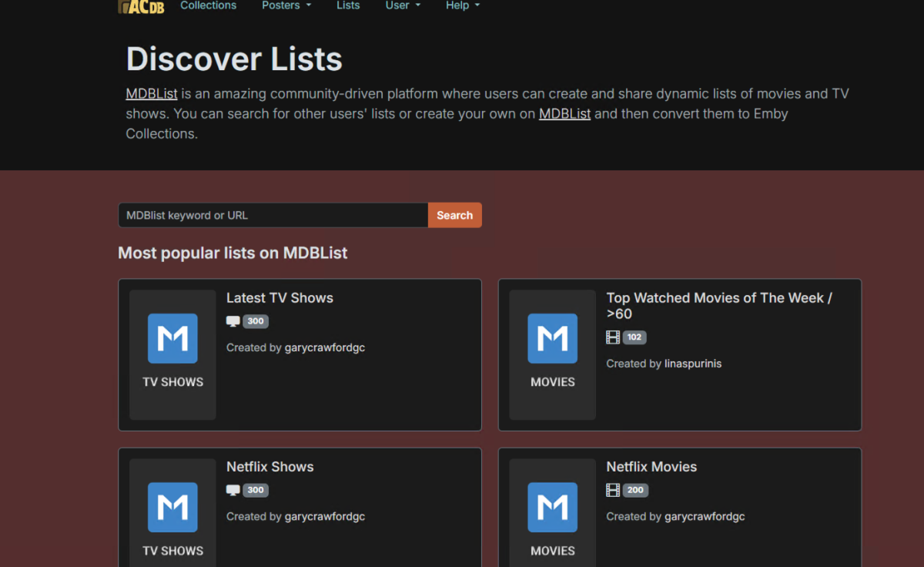The height and width of the screenshot is (567, 924).
Task: Click the ACDB logo in navbar
Action: [141, 6]
